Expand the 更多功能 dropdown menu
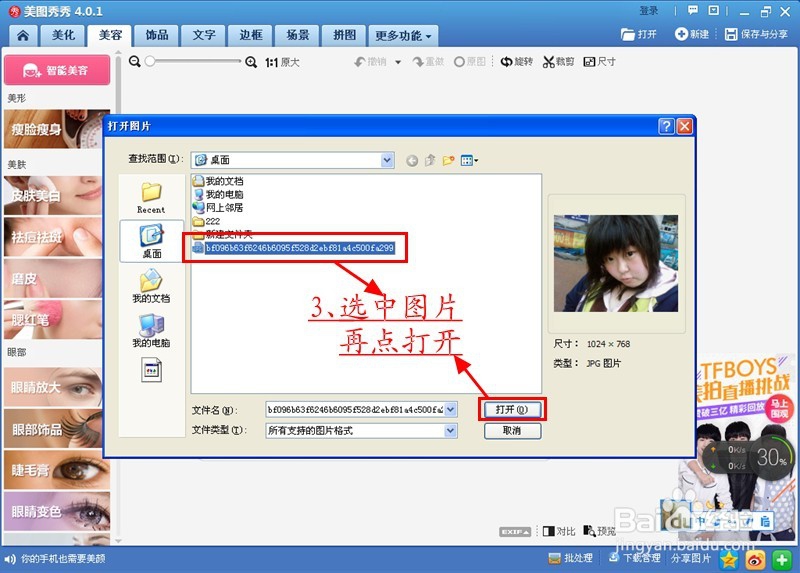 coord(403,35)
